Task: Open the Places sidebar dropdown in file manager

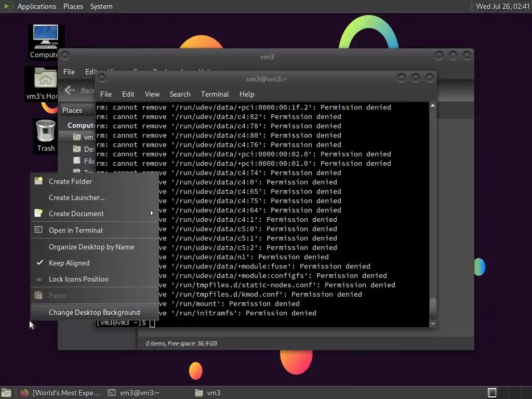Action: [77, 110]
